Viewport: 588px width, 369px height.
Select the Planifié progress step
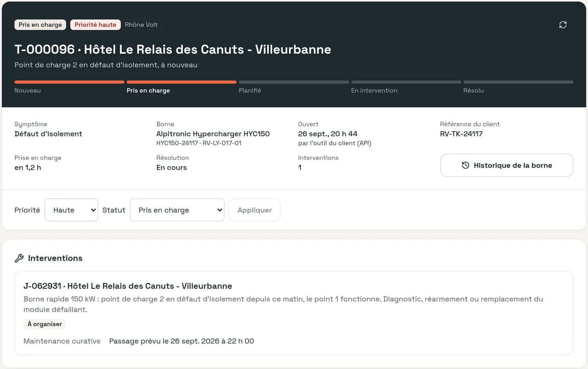click(294, 87)
